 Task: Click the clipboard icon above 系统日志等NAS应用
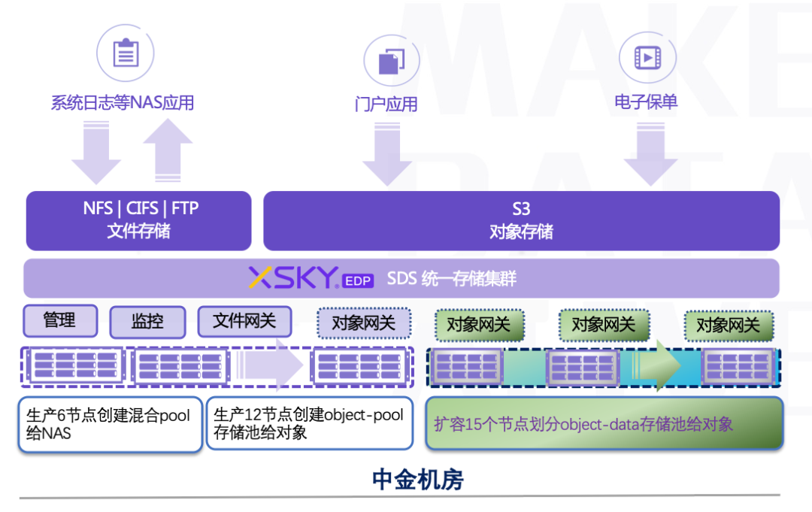pyautogui.click(x=126, y=53)
